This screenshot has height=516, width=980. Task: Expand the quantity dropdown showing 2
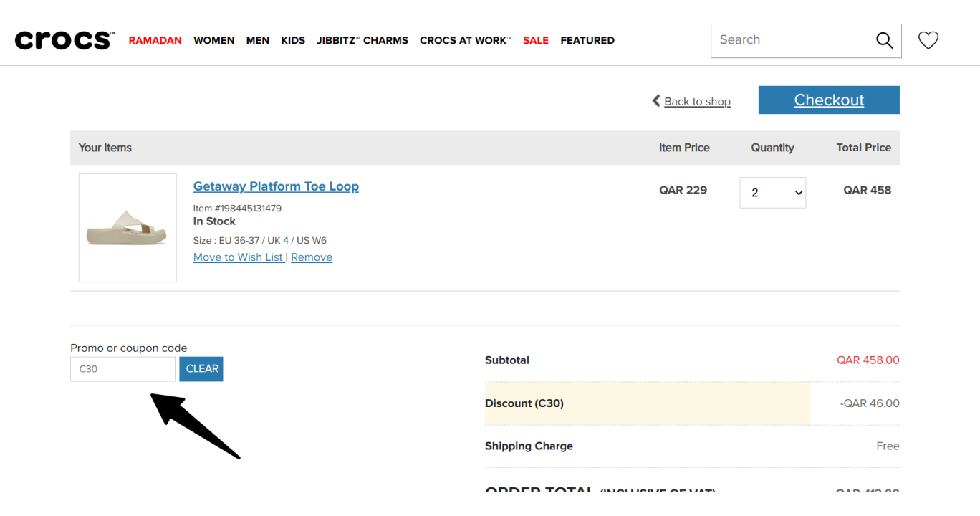click(x=772, y=193)
